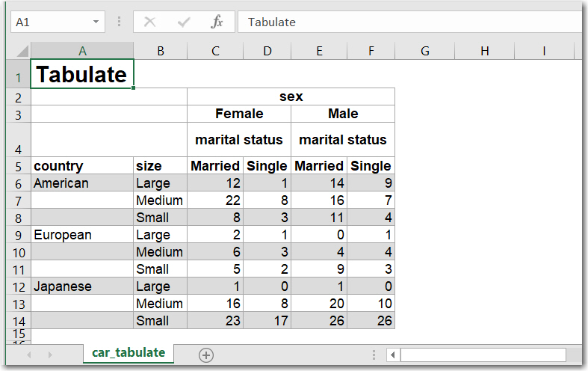Click the next sheet navigation arrow
This screenshot has height=371, width=588.
click(x=51, y=355)
